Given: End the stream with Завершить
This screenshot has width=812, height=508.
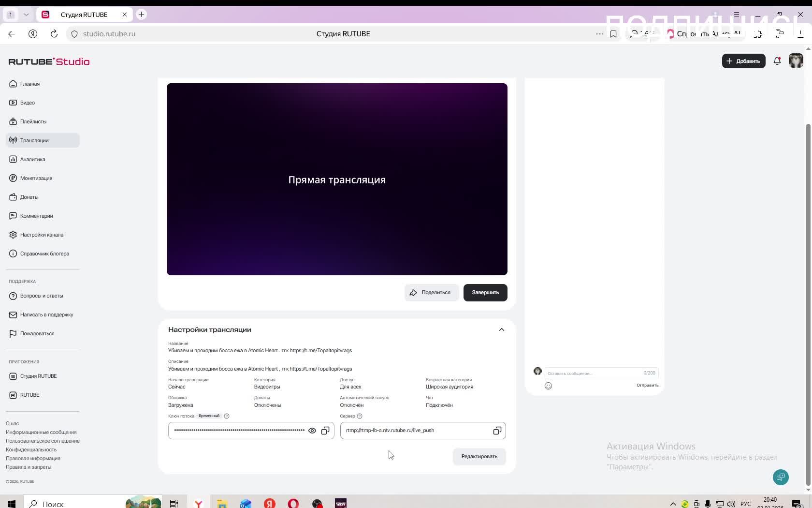Looking at the screenshot, I should coord(485,292).
